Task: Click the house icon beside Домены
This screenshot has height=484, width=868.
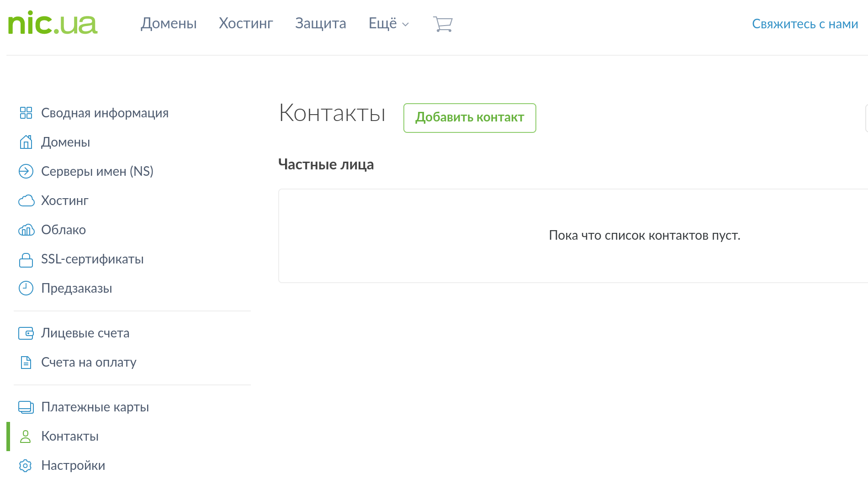Action: [26, 142]
